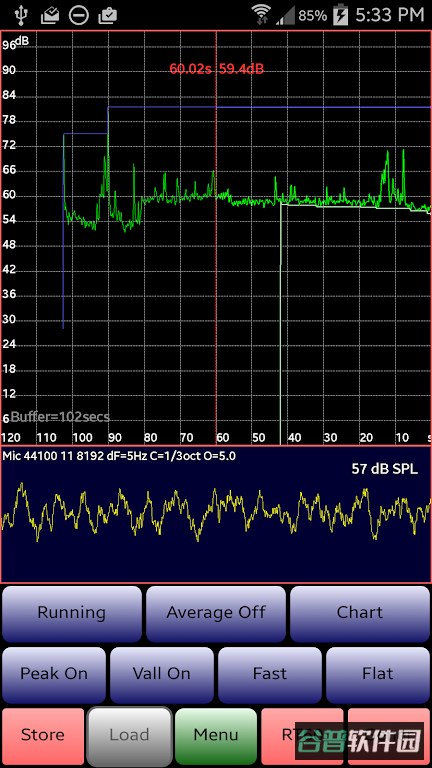Tap the RT button

point(301,736)
